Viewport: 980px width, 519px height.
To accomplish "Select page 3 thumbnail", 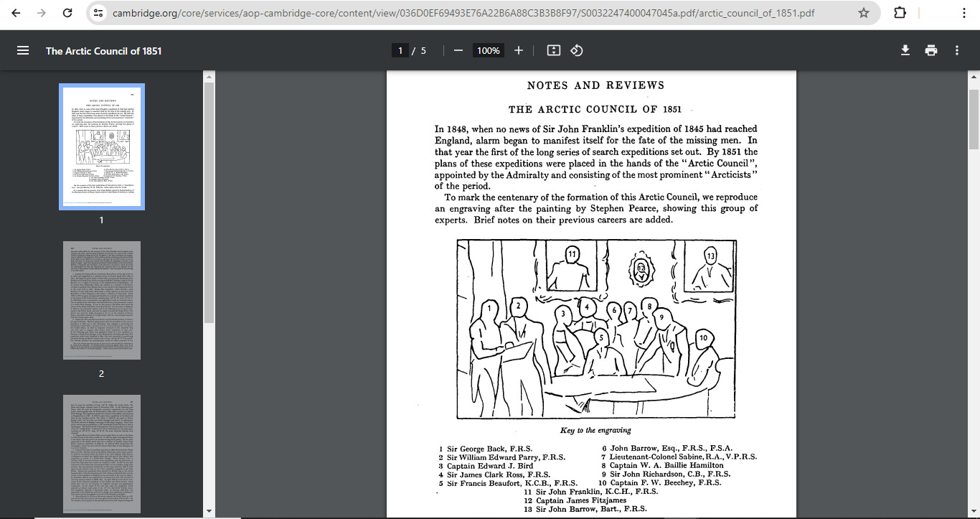I will 102,454.
